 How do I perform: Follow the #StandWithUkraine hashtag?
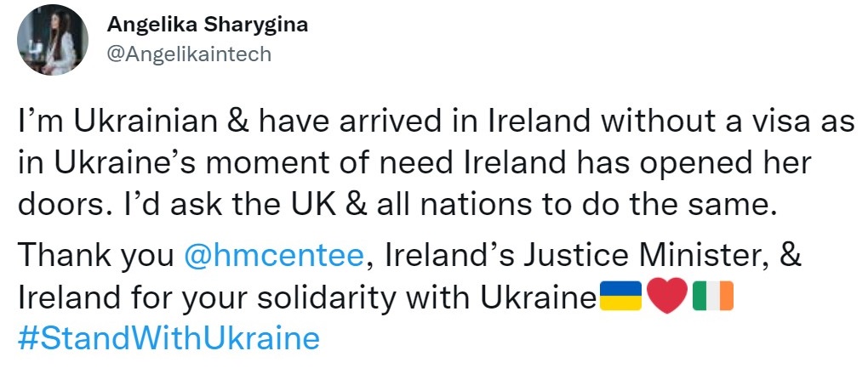click(x=168, y=339)
